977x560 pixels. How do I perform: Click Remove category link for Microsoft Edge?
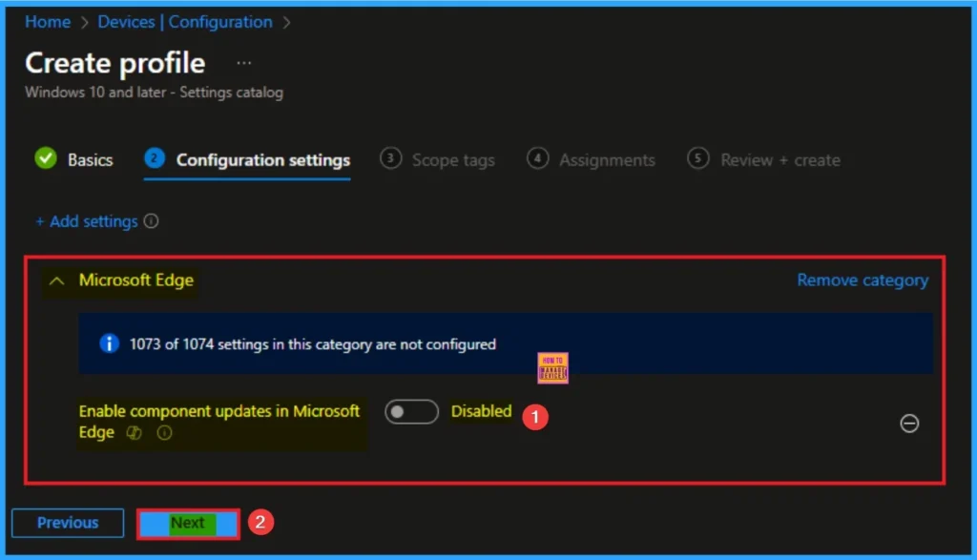(863, 280)
